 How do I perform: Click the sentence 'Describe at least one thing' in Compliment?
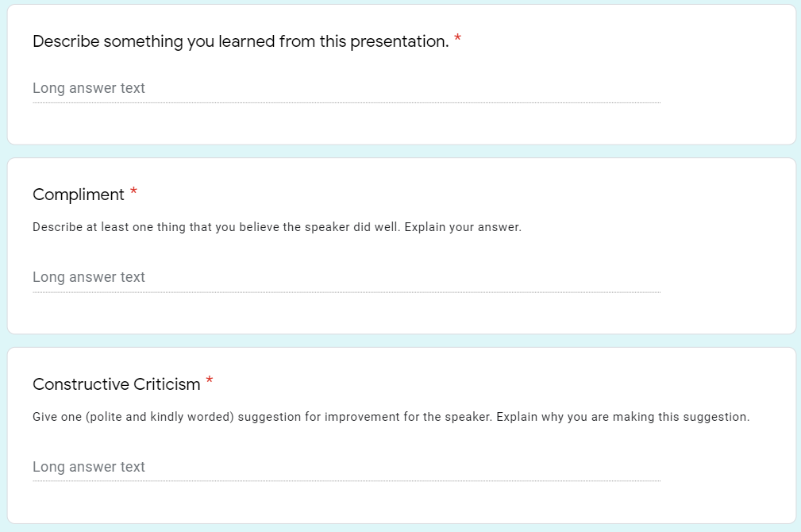coord(216,227)
